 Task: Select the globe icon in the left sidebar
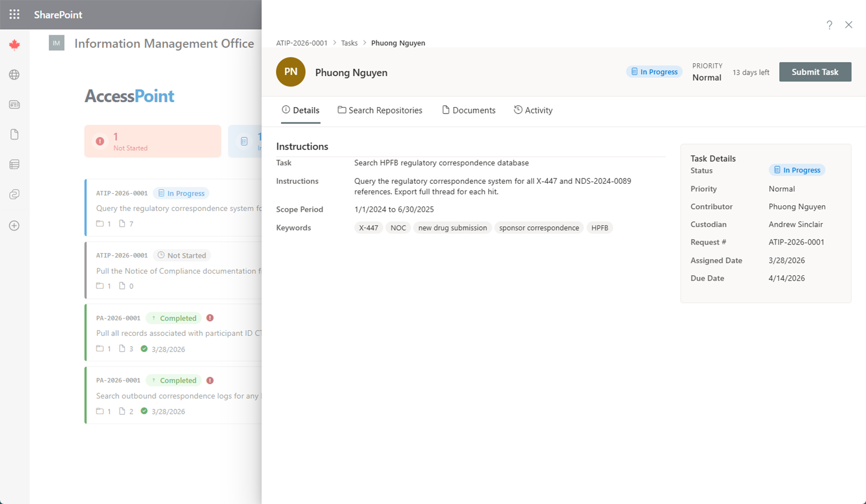[14, 75]
